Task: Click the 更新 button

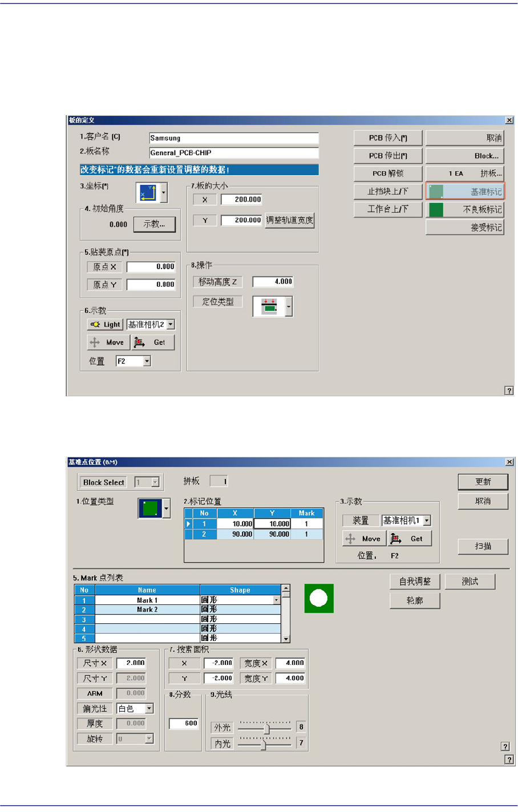Action: tap(483, 482)
